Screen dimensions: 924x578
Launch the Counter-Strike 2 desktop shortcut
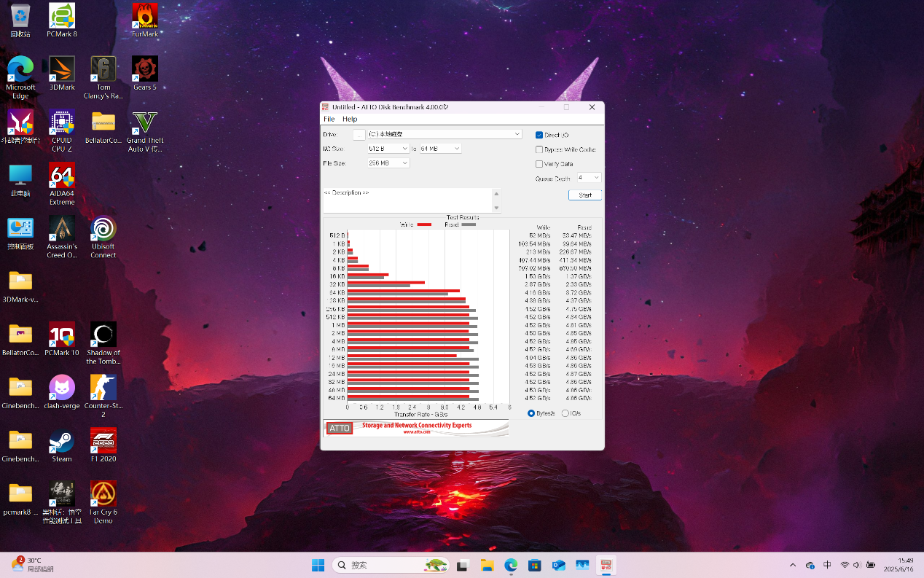103,397
